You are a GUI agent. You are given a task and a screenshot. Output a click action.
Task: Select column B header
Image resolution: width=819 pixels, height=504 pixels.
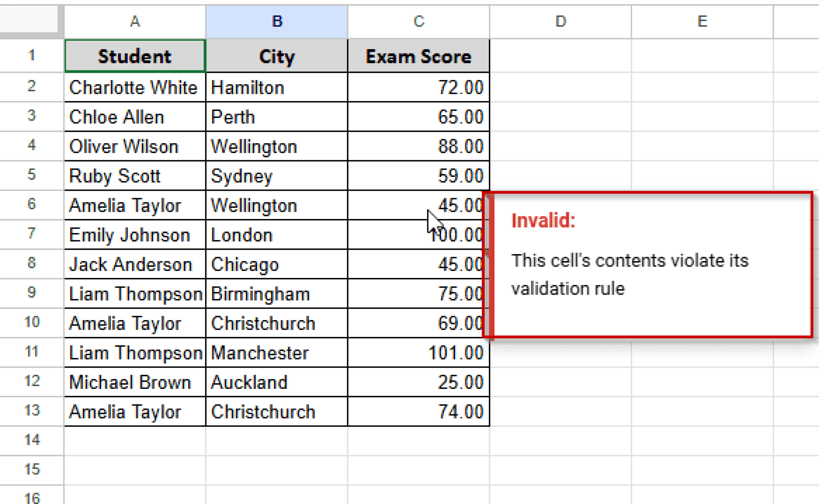coord(277,22)
